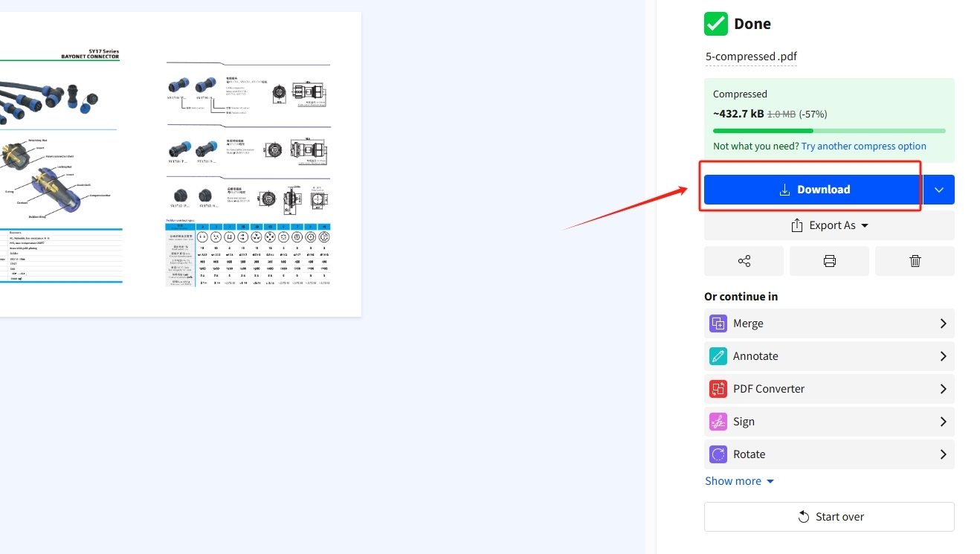Click the Start over button
The width and height of the screenshot is (980, 554).
tap(829, 517)
